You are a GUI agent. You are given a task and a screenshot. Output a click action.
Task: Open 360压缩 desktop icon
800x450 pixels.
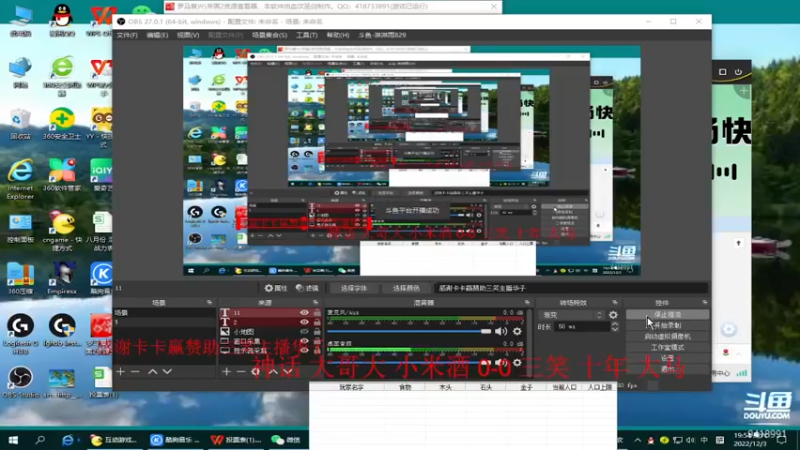20,279
